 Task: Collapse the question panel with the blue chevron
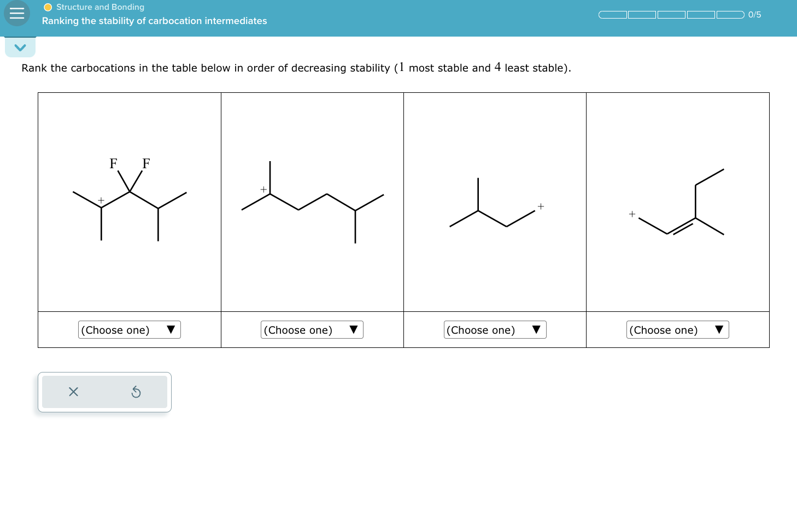pyautogui.click(x=20, y=47)
